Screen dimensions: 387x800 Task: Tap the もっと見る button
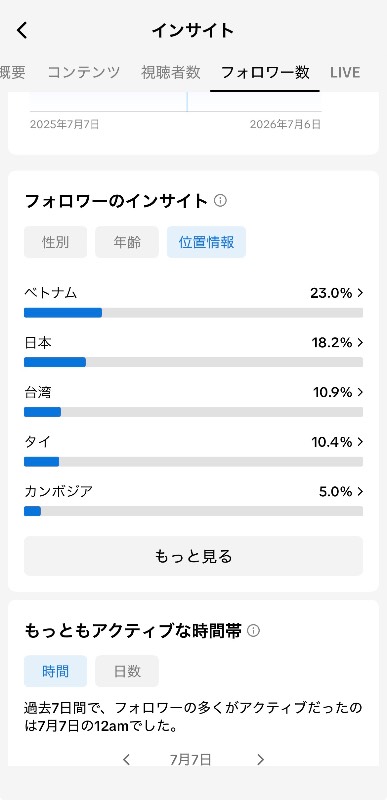193,556
